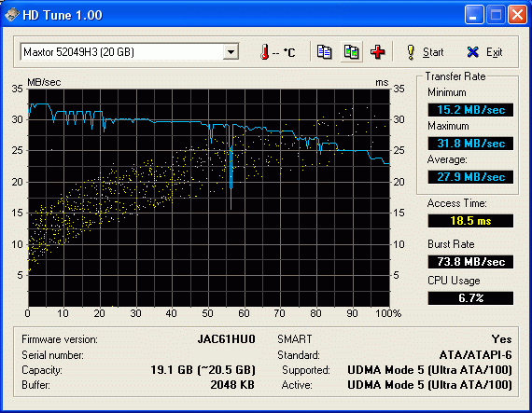
Task: Click the Start exclamation mark icon
Action: click(411, 52)
